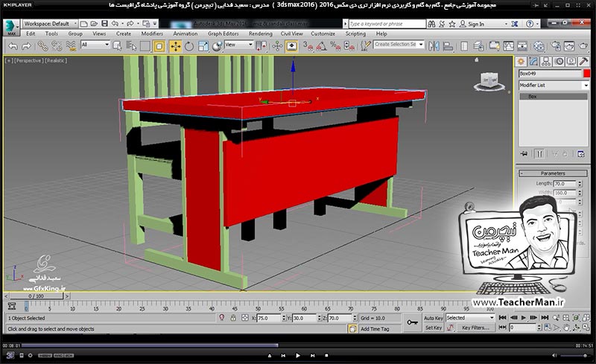Toggle Selection Lock padlock in status bar
Screen dimensions: 596x364
coord(233,318)
